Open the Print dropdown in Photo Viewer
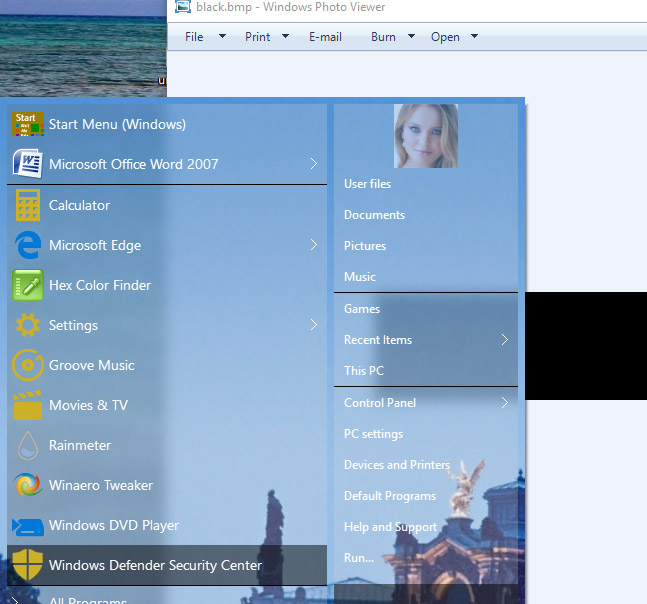The width and height of the screenshot is (647, 604). coord(266,37)
